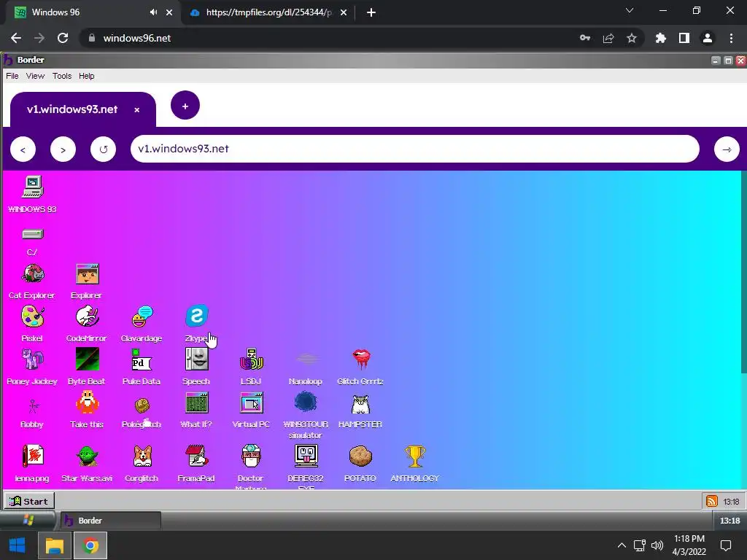The height and width of the screenshot is (560, 747).
Task: Open Chrome extensions puzzle icon
Action: [660, 38]
